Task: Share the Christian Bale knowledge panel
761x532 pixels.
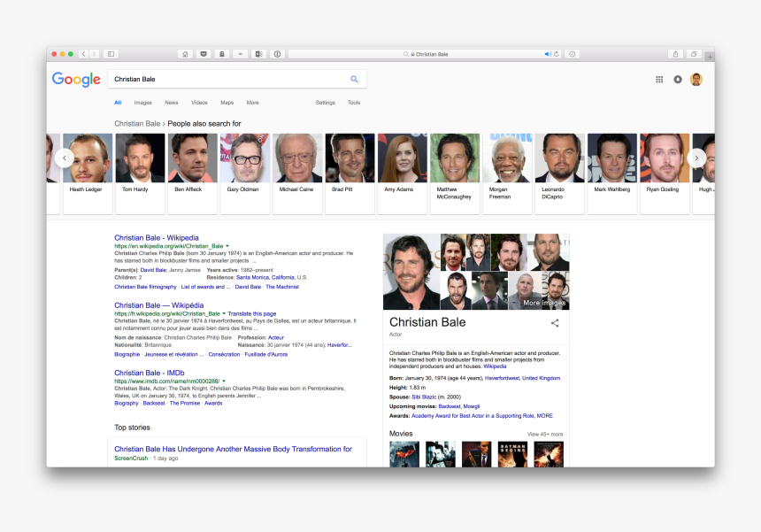Action: coord(555,323)
